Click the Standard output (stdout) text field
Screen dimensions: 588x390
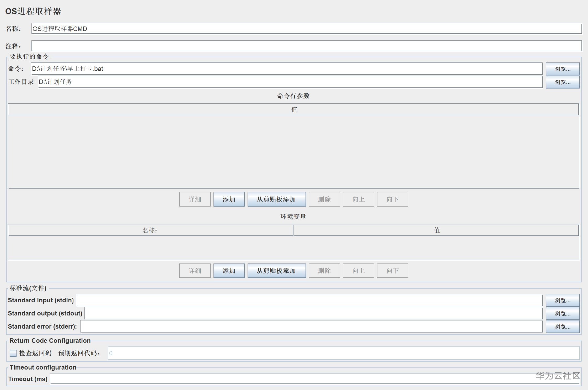point(313,314)
